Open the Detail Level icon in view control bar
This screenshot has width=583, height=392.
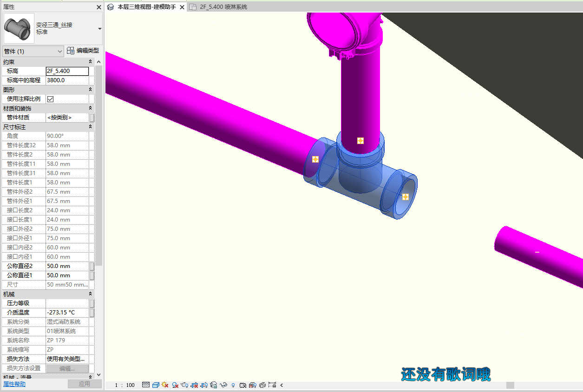click(146, 385)
